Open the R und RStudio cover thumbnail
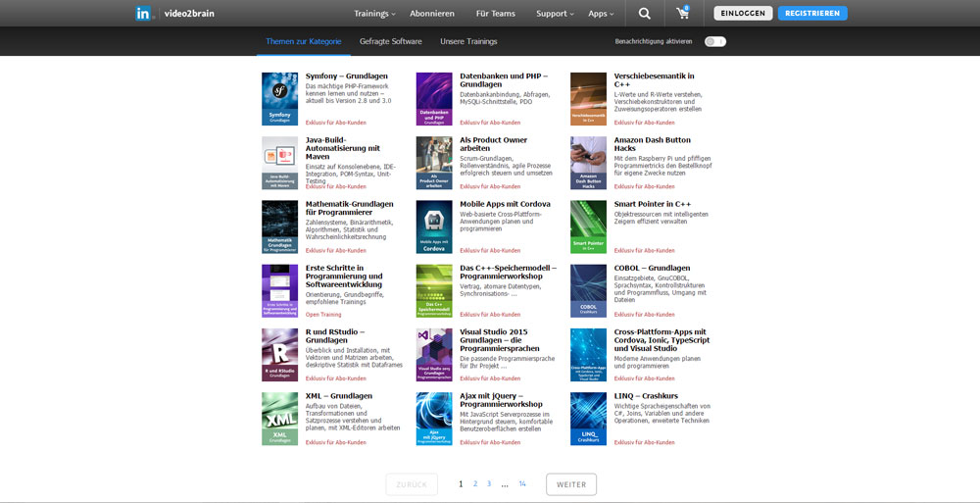Screen dimensions: 980x503 [279, 355]
